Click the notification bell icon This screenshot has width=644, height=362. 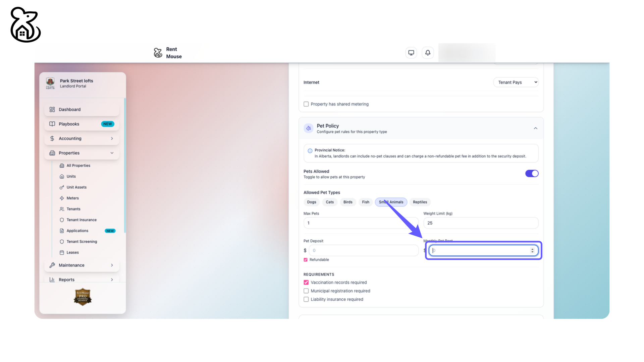(x=428, y=53)
